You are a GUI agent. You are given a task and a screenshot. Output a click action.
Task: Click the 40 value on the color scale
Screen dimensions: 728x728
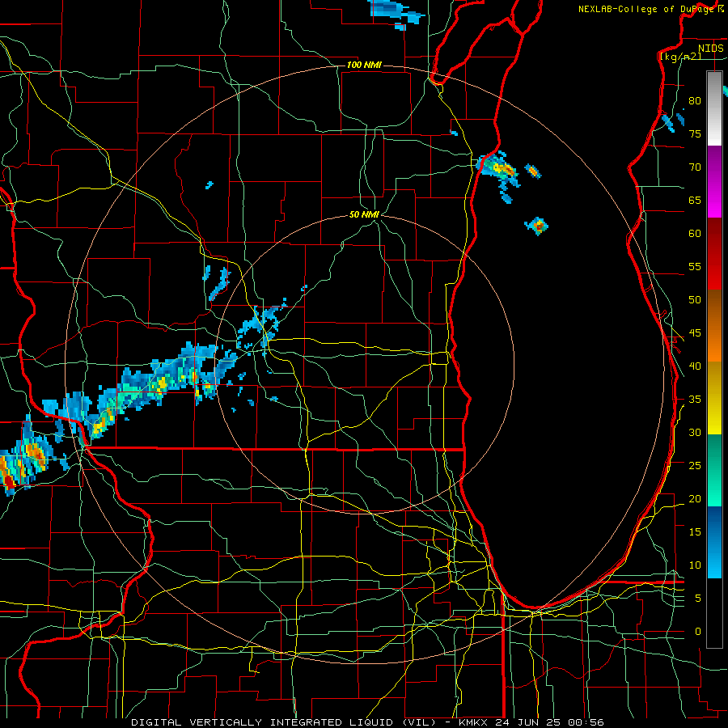pyautogui.click(x=695, y=366)
